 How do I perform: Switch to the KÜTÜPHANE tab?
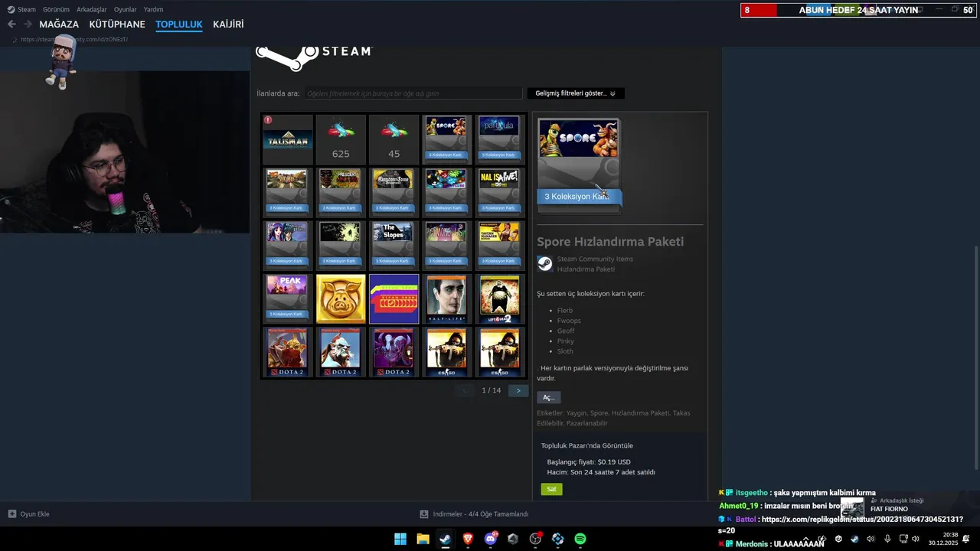117,24
